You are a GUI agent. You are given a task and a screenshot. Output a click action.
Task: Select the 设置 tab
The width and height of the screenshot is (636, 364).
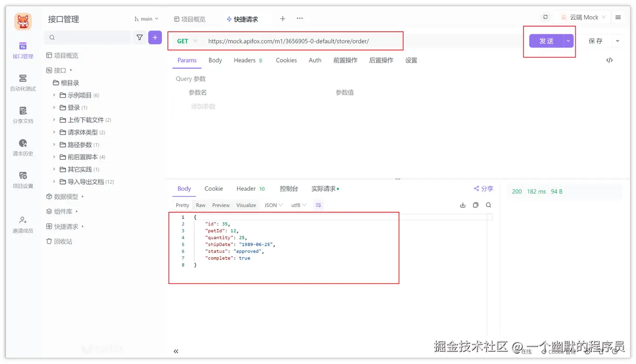pos(411,60)
